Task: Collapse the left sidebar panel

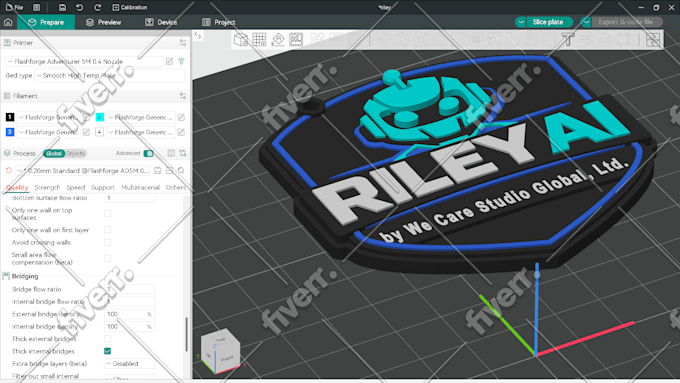Action: (198, 36)
